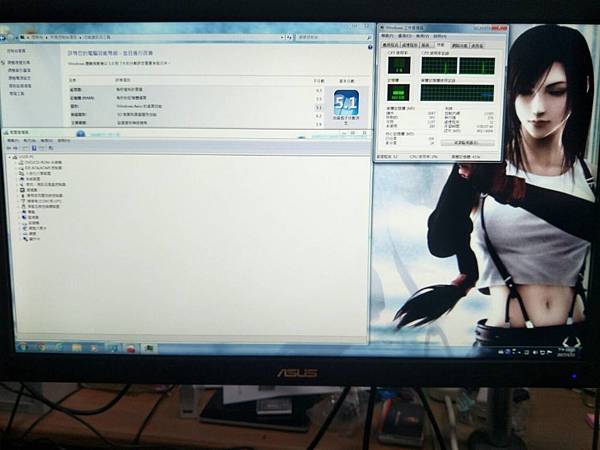Image resolution: width=600 pixels, height=450 pixels.
Task: Click the Back arrow in Device Manager toolbar
Action: coord(8,148)
